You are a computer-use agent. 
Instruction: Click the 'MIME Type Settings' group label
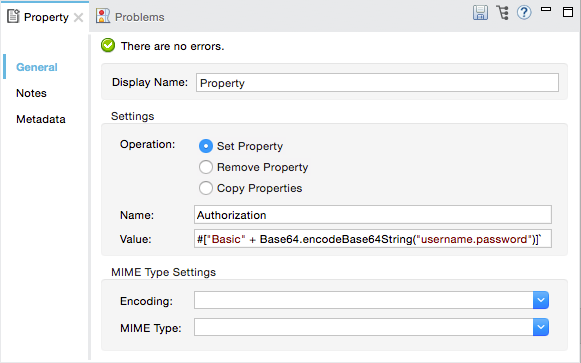tap(163, 272)
